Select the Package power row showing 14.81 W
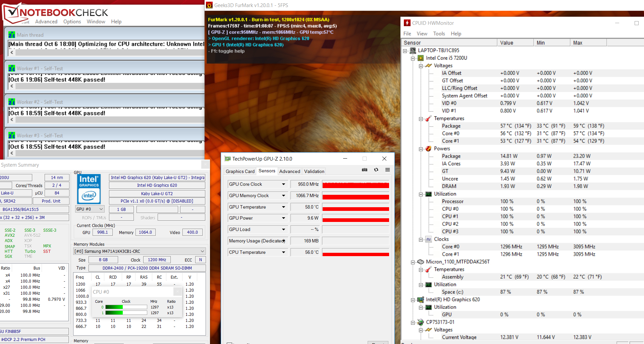The height and width of the screenshot is (344, 644). [523, 156]
